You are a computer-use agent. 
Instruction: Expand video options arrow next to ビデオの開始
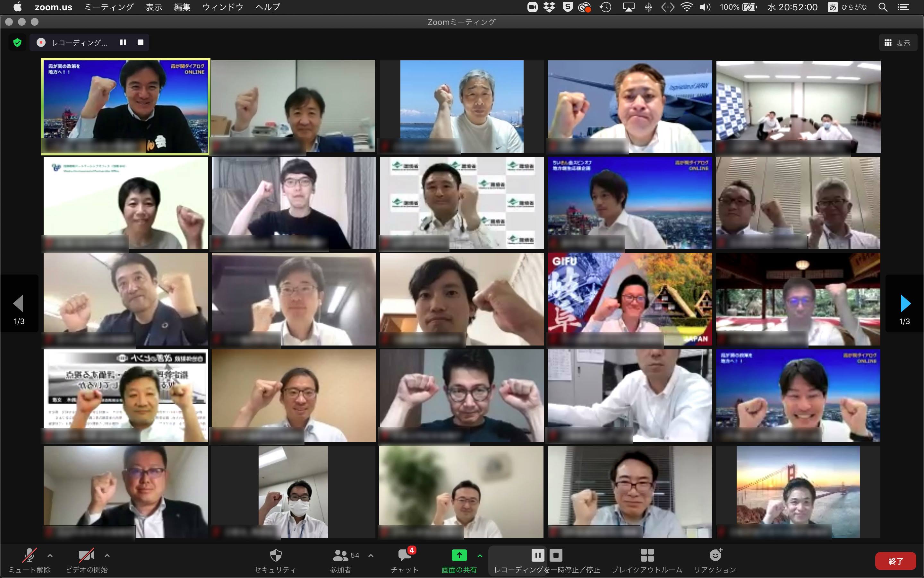point(107,556)
